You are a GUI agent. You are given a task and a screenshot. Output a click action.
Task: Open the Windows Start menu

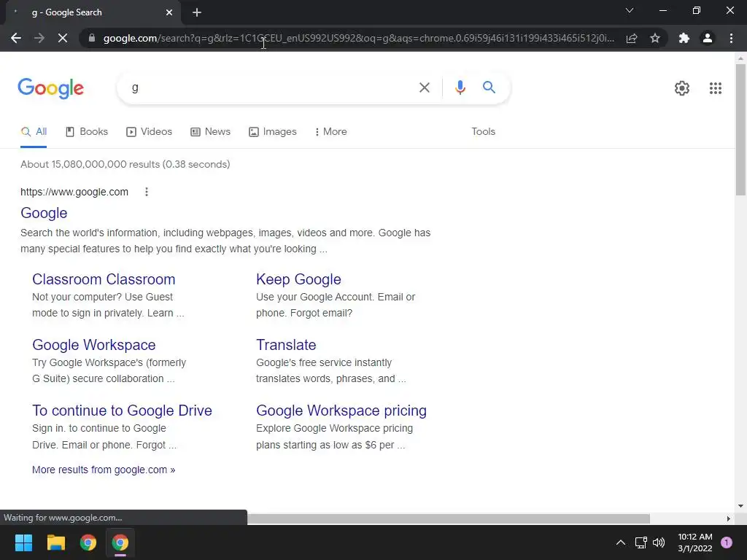(23, 542)
